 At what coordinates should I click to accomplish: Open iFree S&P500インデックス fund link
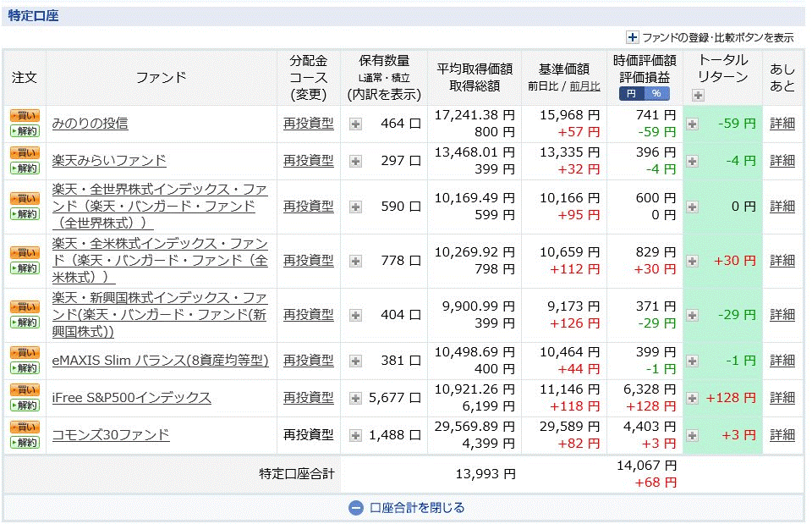pyautogui.click(x=132, y=398)
